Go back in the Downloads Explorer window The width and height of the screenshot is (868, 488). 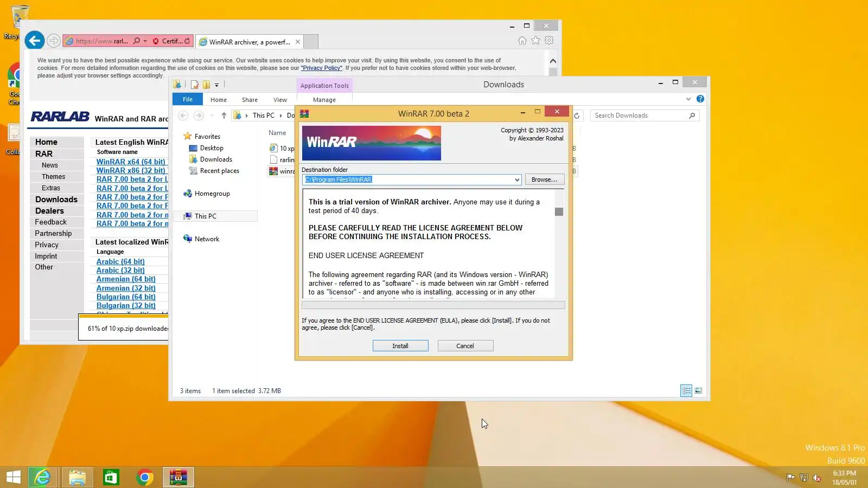coord(183,115)
